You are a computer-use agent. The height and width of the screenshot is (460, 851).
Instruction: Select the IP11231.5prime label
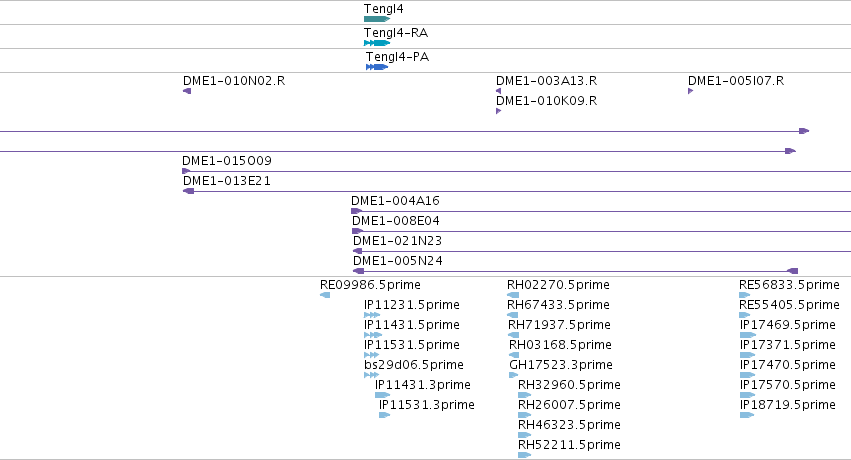pos(411,305)
